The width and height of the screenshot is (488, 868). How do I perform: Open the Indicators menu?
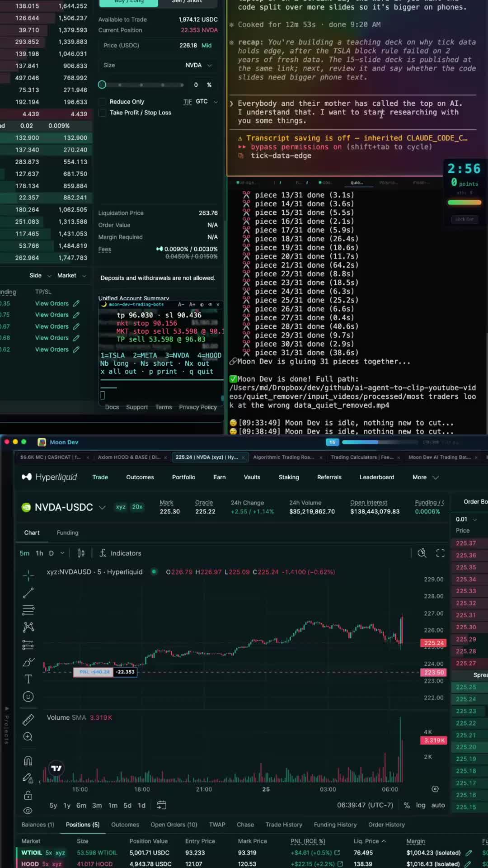click(120, 553)
